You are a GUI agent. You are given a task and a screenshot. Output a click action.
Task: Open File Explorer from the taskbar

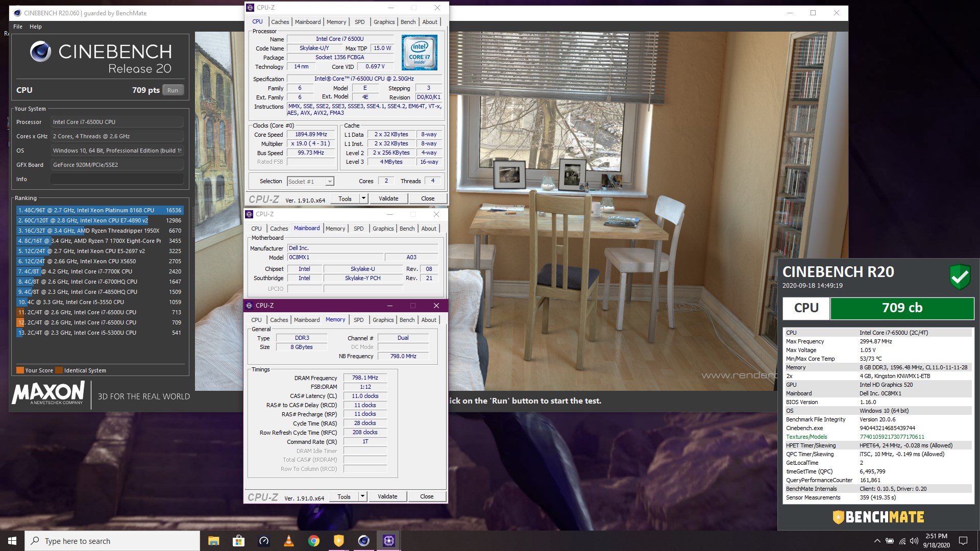[x=213, y=541]
